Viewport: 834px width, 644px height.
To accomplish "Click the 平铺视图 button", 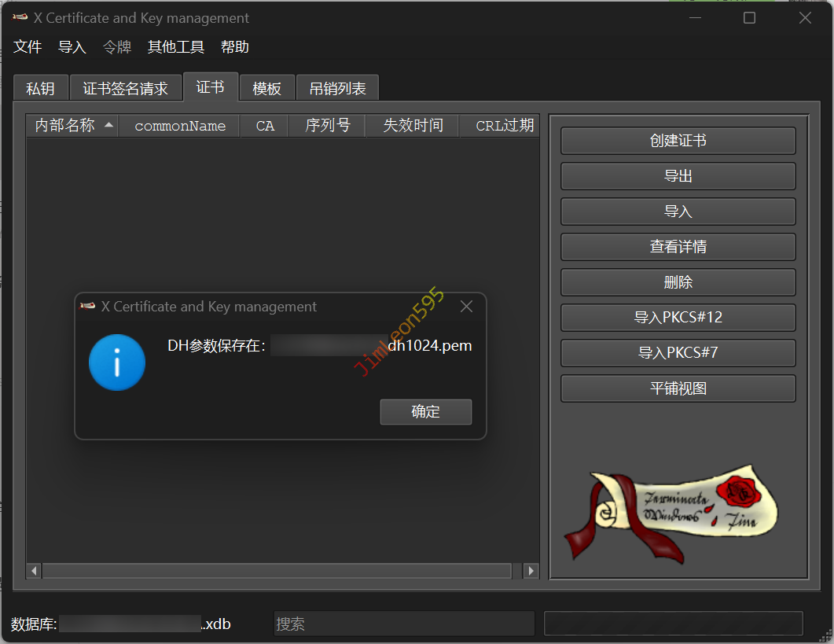I will point(678,388).
